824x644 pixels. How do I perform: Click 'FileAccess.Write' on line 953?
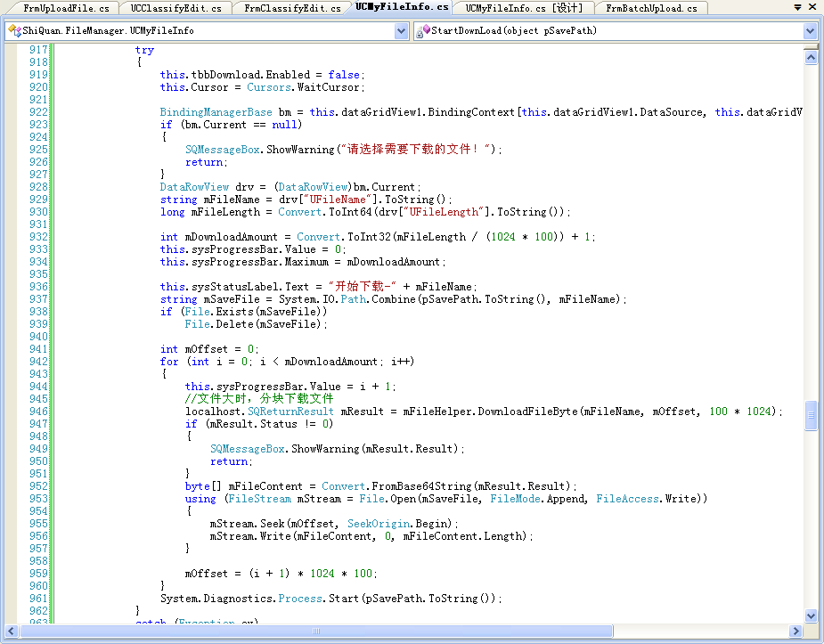[648, 499]
